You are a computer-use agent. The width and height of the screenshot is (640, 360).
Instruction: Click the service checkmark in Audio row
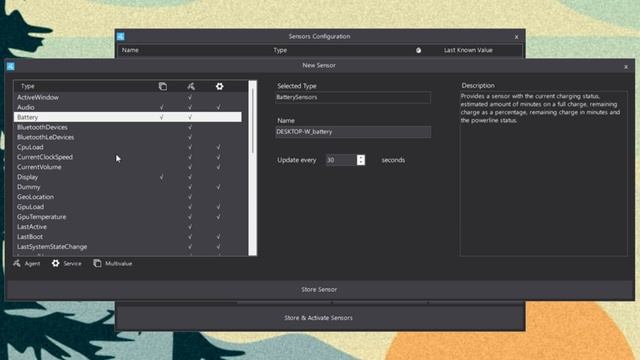coord(218,107)
